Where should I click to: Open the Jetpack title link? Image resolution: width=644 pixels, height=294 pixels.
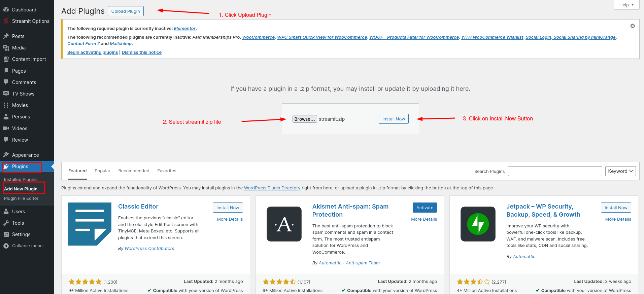pos(543,211)
